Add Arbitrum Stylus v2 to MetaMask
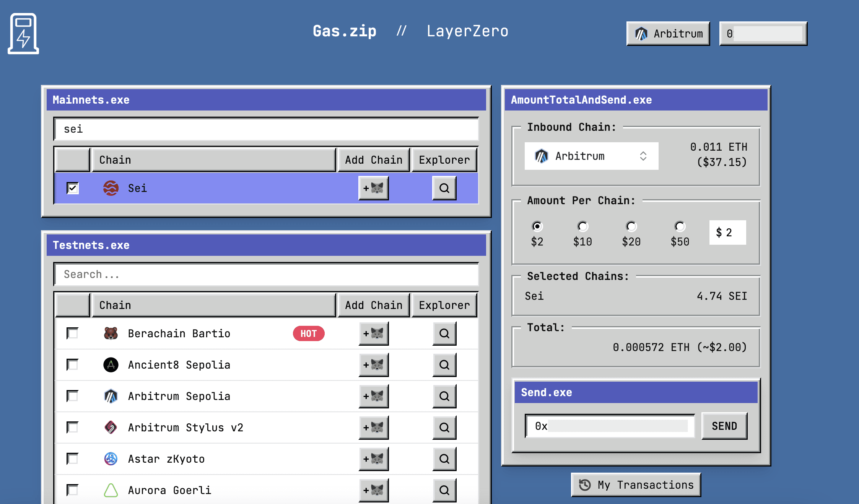Viewport: 859px width, 504px height. tap(373, 428)
